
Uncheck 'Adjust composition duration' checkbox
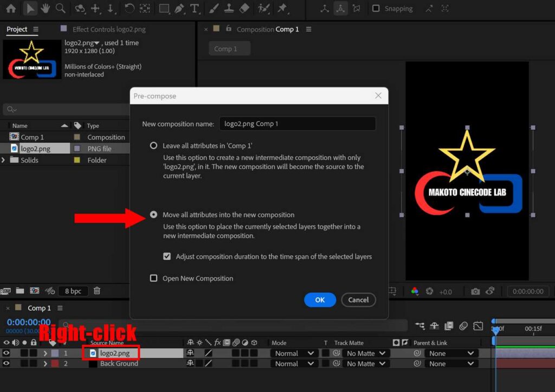[x=167, y=256]
